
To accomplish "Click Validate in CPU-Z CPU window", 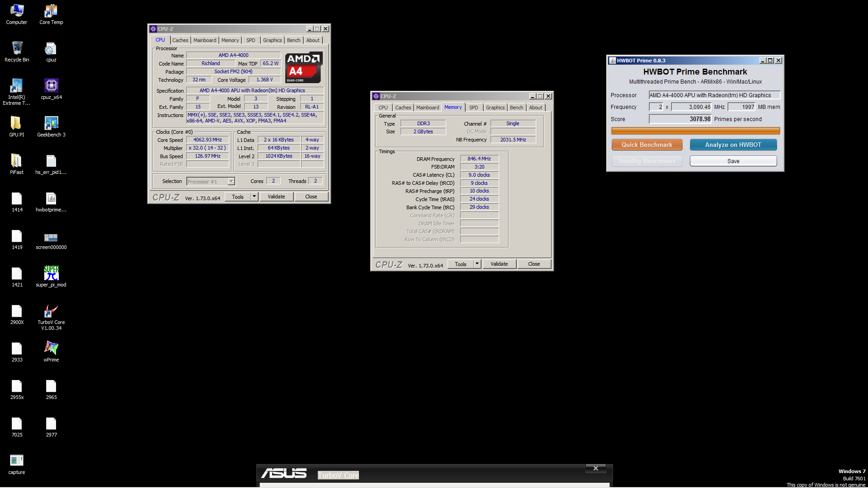I will pos(276,197).
